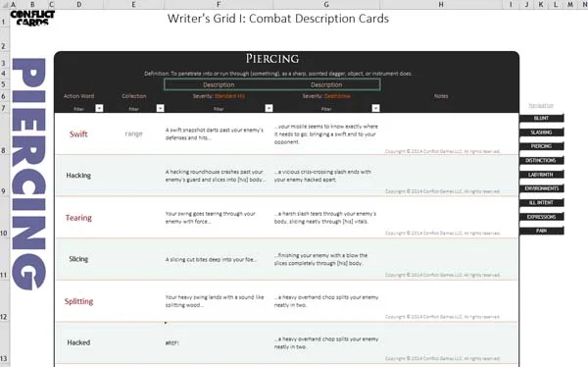Click the Navigation label above the buttons
The image size is (588, 367).
pos(541,106)
